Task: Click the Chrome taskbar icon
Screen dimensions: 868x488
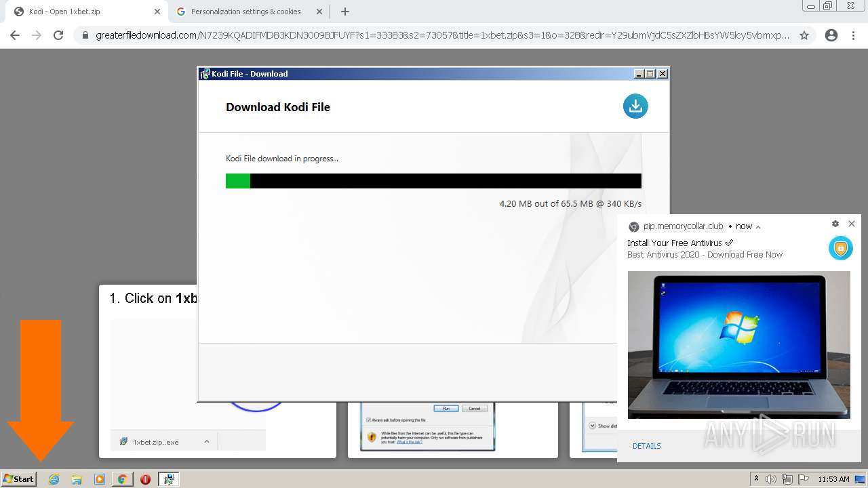Action: tap(122, 479)
